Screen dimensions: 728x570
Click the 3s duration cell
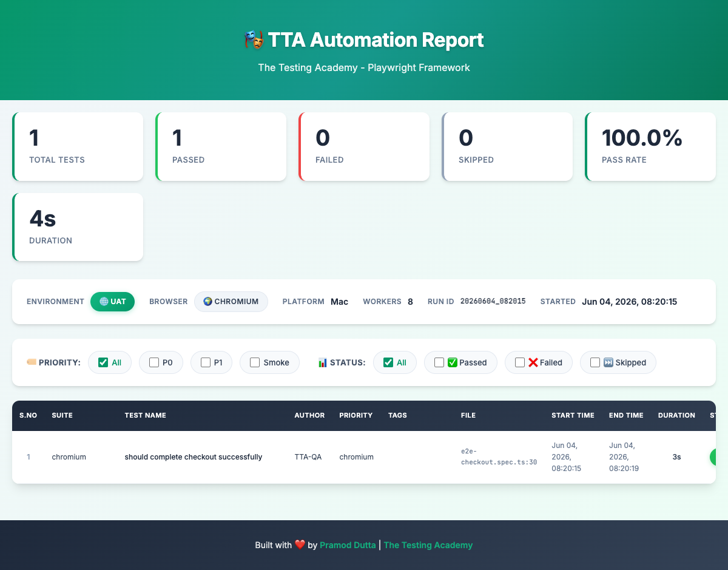676,457
